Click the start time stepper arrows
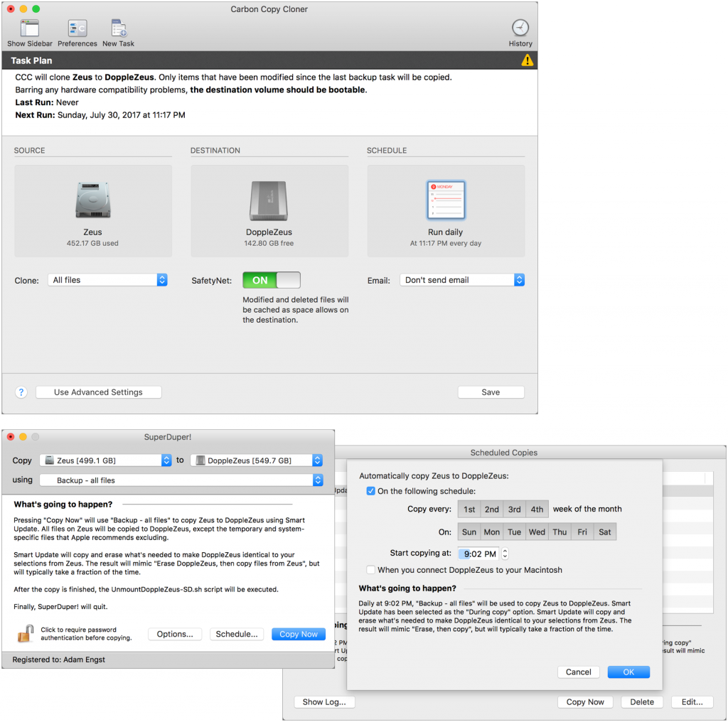 tap(505, 554)
